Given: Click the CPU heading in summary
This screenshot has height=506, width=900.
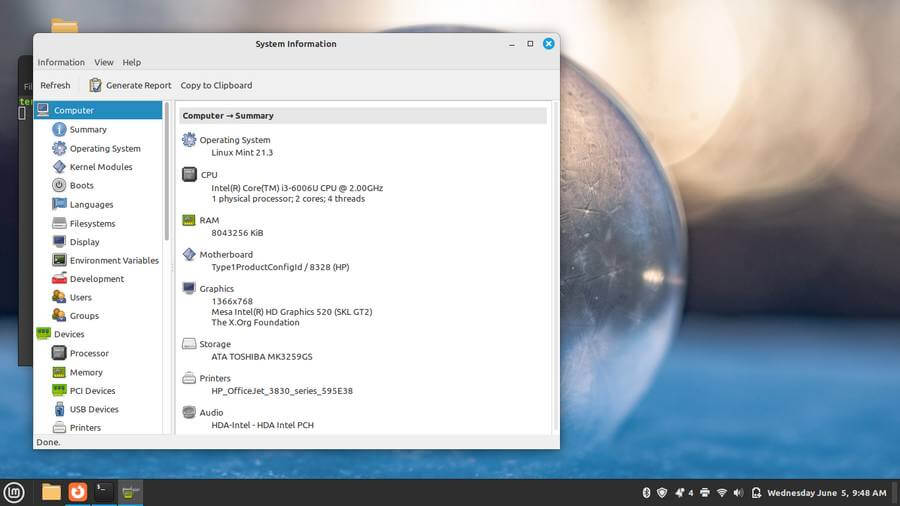Looking at the screenshot, I should [209, 175].
